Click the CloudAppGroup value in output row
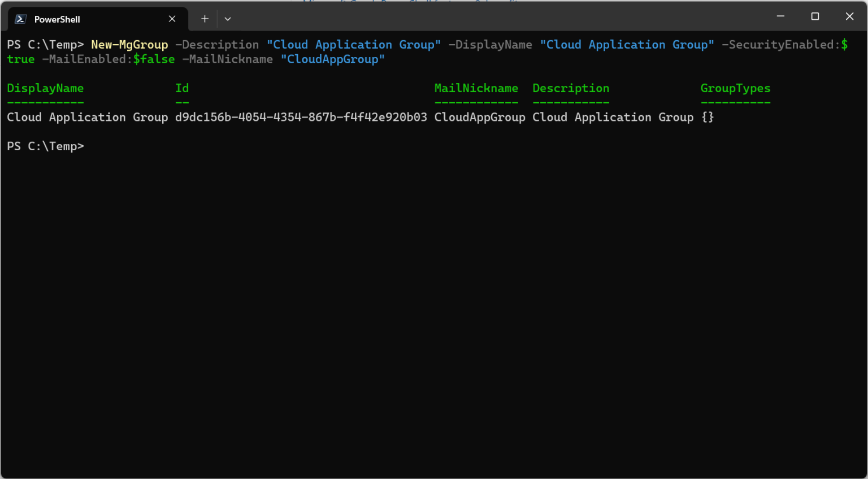This screenshot has width=868, height=479. 479,117
